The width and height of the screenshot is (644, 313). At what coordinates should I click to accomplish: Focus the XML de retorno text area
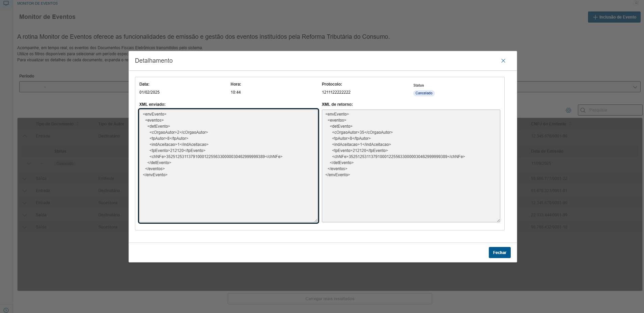[411, 195]
